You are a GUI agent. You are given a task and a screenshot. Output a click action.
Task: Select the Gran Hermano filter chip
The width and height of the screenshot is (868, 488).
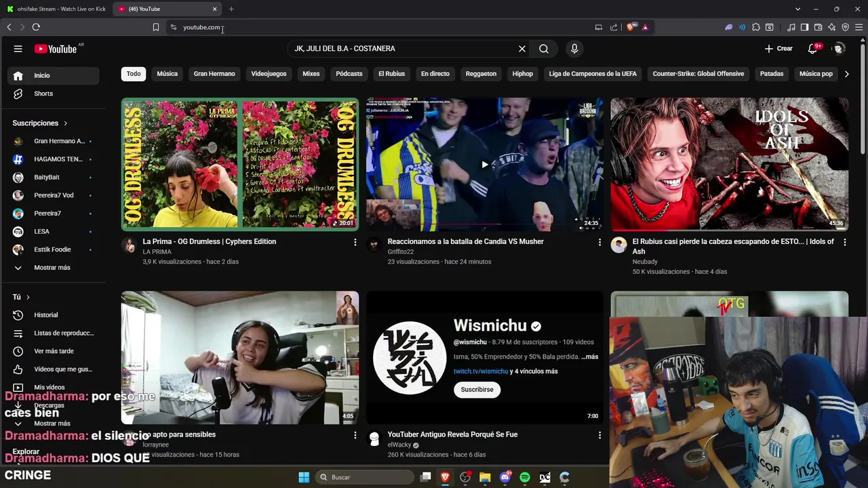tap(214, 74)
